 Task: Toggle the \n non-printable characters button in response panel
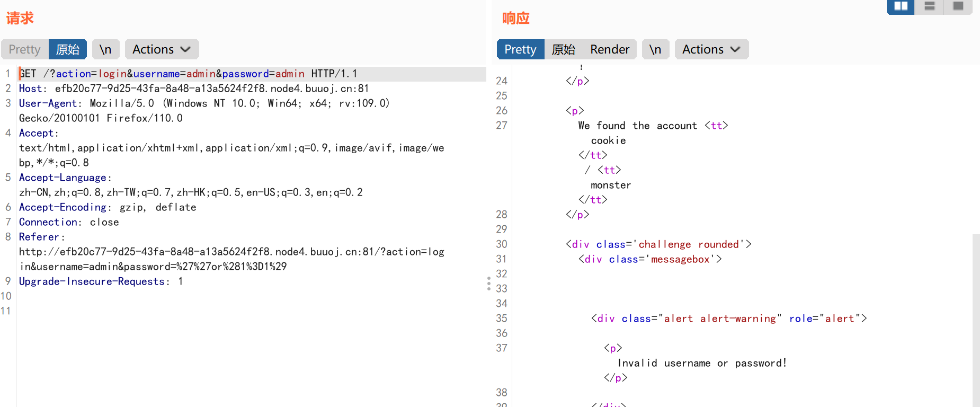point(655,49)
